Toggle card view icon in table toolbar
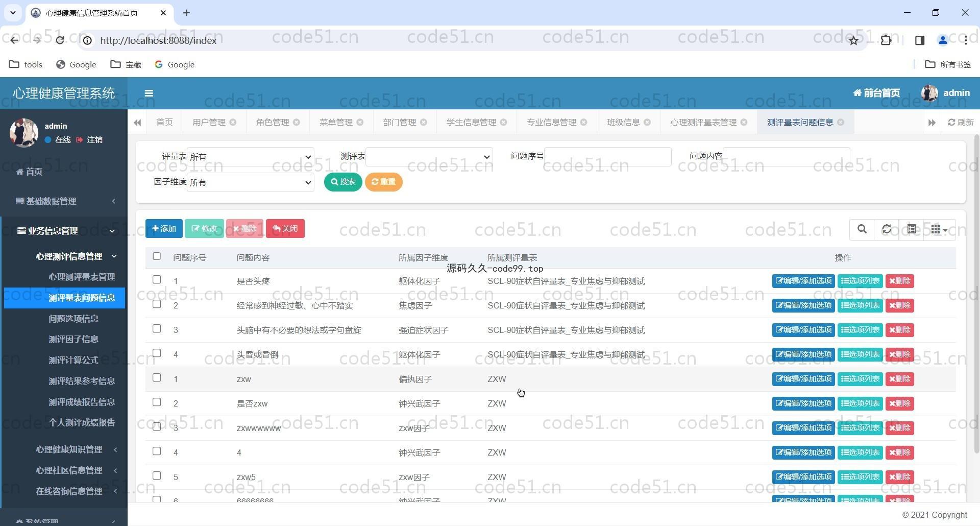980x526 pixels. click(912, 229)
